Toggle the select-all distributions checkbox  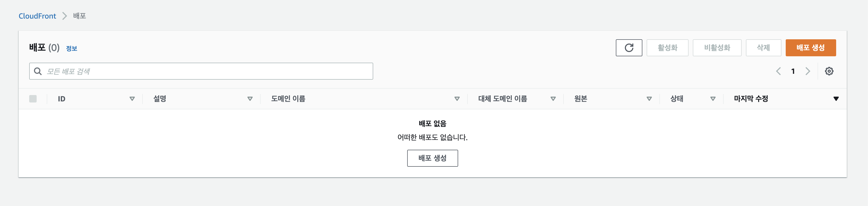[x=33, y=99]
